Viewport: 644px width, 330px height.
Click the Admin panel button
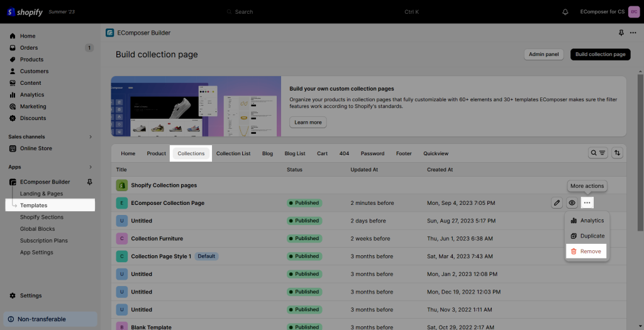(x=544, y=54)
